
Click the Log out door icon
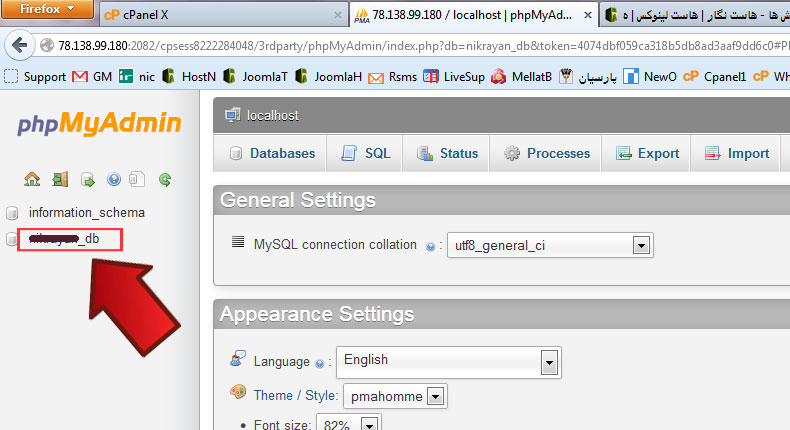coord(60,180)
